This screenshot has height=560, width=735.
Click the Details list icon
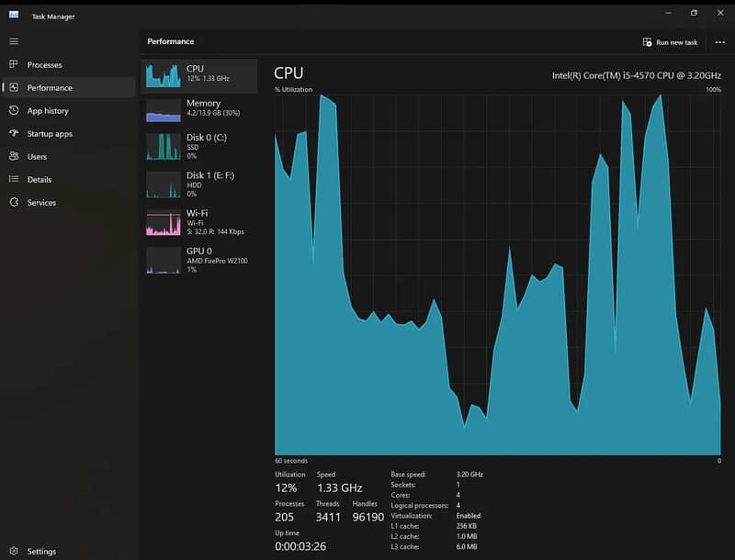(x=14, y=179)
